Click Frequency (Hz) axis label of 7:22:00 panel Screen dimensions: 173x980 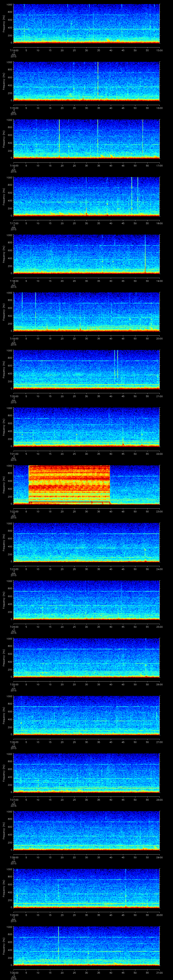4,485
